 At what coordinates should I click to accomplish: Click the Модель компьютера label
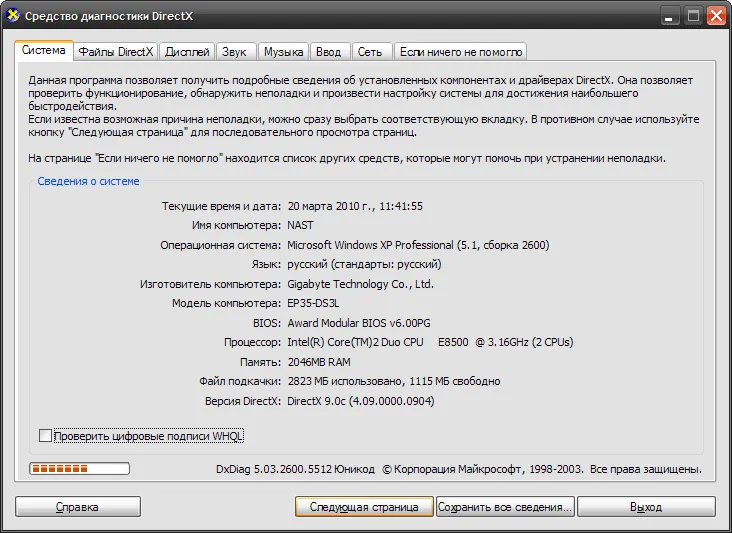[226, 303]
